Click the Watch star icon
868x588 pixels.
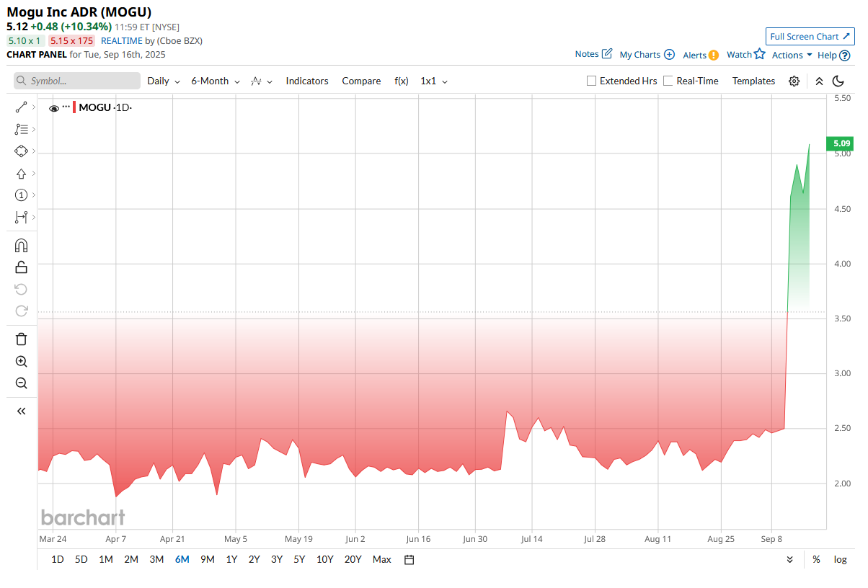[x=759, y=54]
